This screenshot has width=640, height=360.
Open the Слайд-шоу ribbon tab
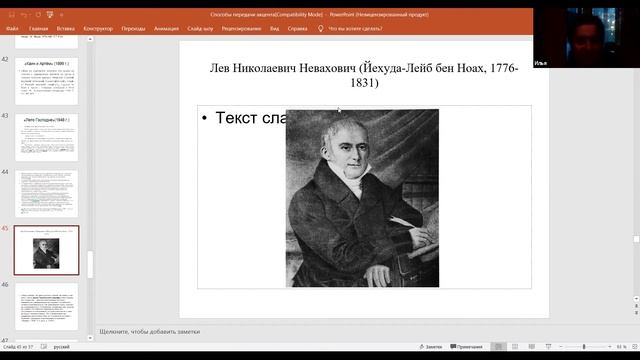[200, 29]
